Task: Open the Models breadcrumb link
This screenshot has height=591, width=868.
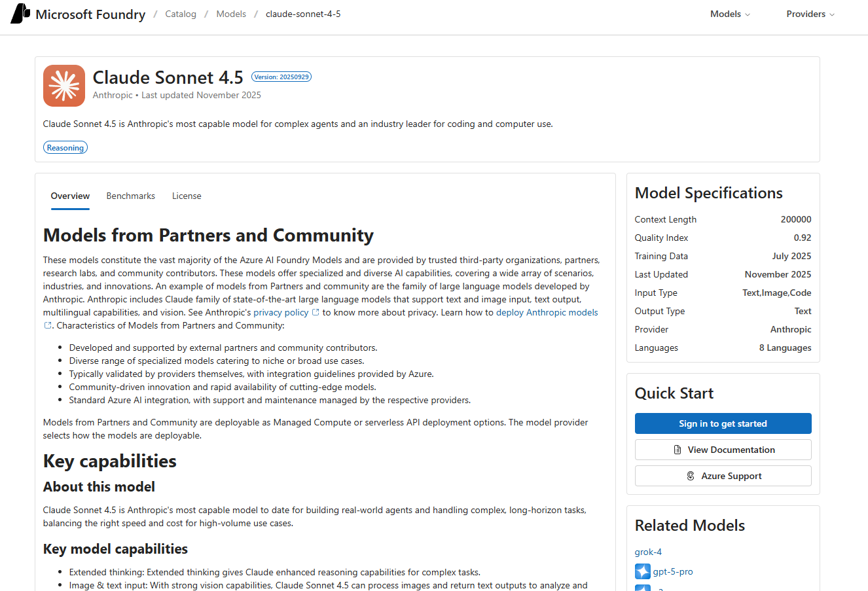Action: pyautogui.click(x=231, y=14)
